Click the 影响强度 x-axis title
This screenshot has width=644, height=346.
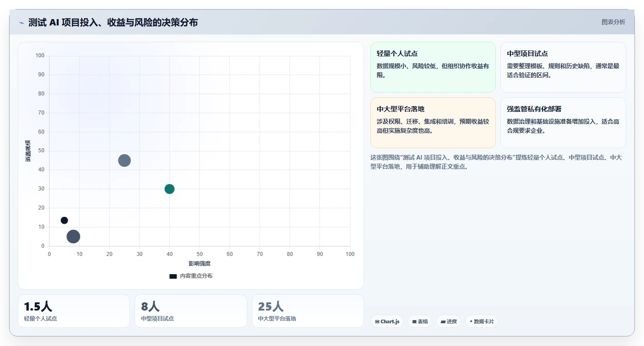point(200,264)
